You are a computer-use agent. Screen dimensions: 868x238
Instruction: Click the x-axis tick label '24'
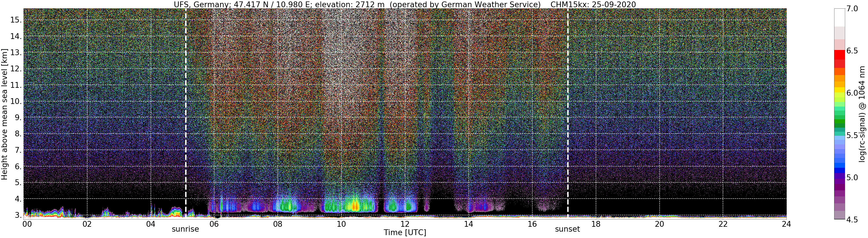786,224
